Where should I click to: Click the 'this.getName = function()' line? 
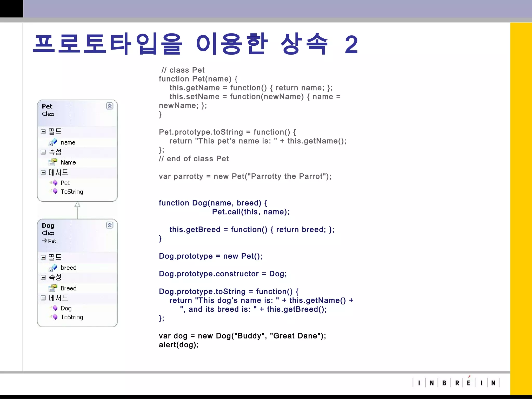tap(251, 88)
